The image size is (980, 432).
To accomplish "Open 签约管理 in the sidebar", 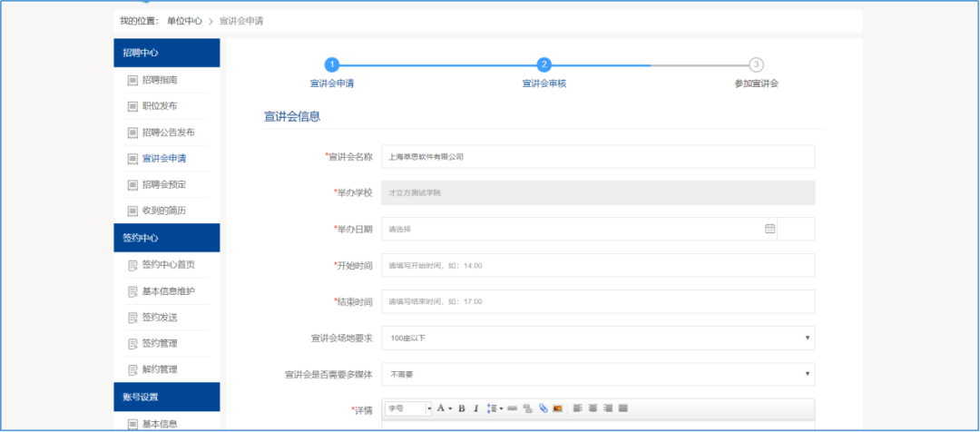I will tap(160, 344).
